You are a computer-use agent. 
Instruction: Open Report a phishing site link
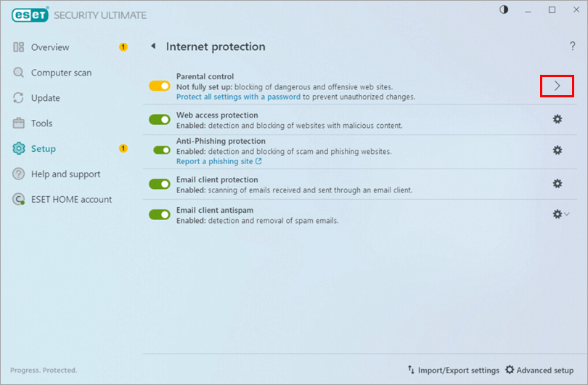(219, 161)
